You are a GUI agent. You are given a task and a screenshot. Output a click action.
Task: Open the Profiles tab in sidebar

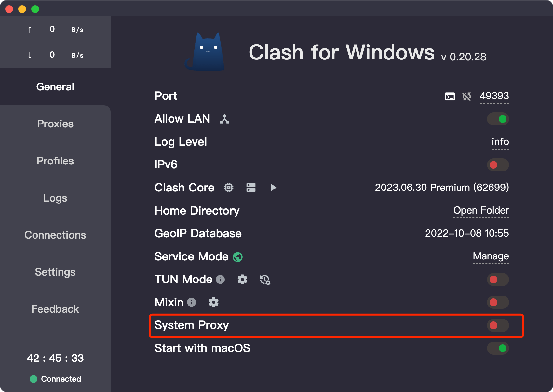point(55,161)
